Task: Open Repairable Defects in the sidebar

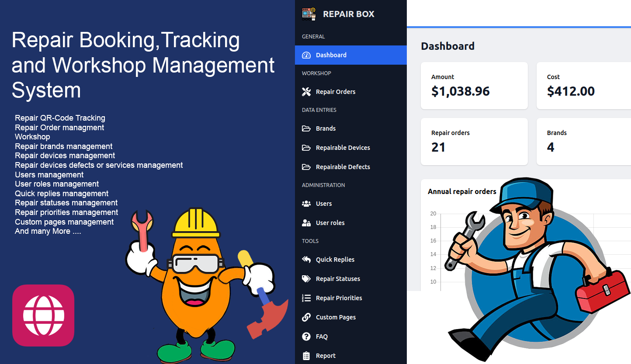Action: [x=343, y=167]
